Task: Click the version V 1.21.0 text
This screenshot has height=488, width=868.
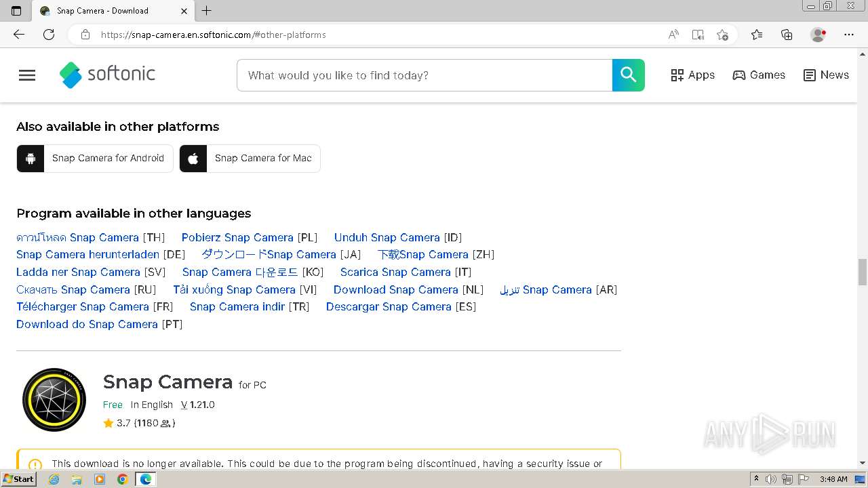Action: pyautogui.click(x=197, y=405)
